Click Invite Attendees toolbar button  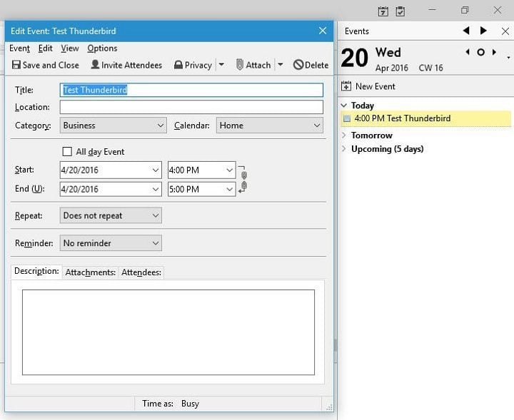pos(126,65)
